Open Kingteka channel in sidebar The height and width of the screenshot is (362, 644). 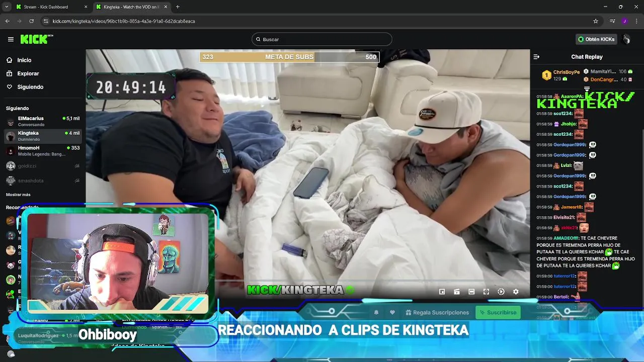pos(43,136)
